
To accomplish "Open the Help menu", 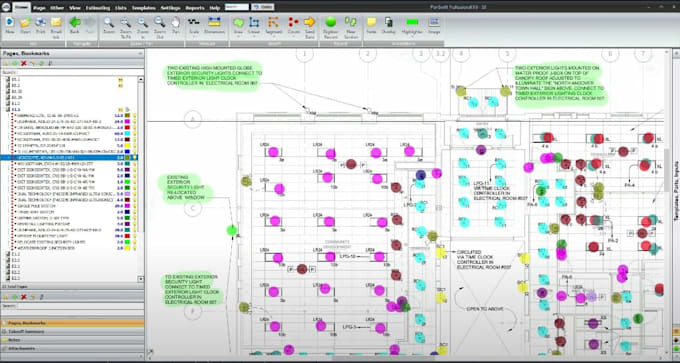I will [x=215, y=7].
